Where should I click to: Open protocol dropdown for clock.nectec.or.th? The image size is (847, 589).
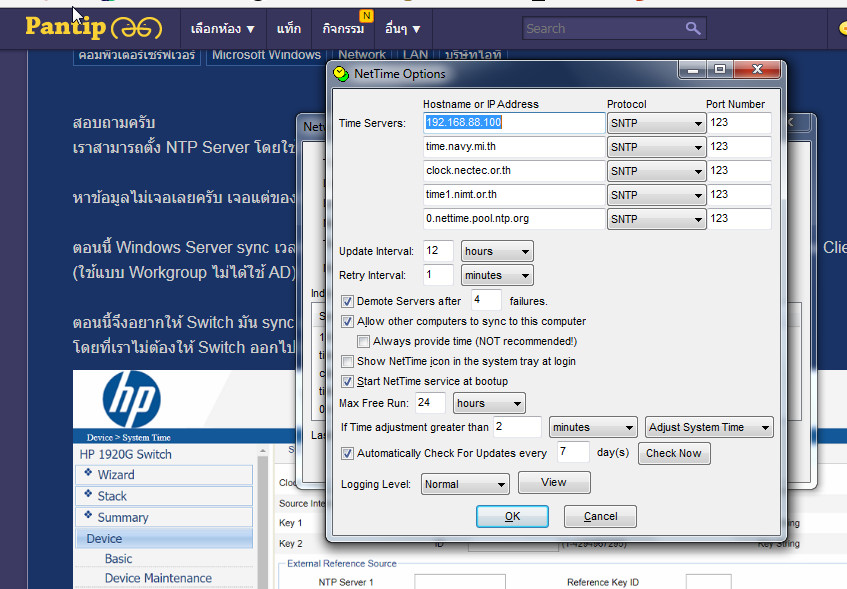pos(656,171)
